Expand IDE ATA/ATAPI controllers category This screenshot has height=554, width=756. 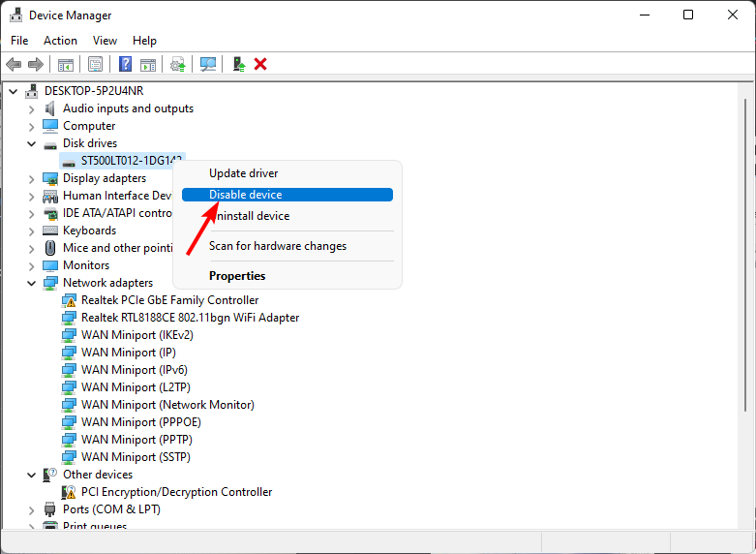[31, 214]
